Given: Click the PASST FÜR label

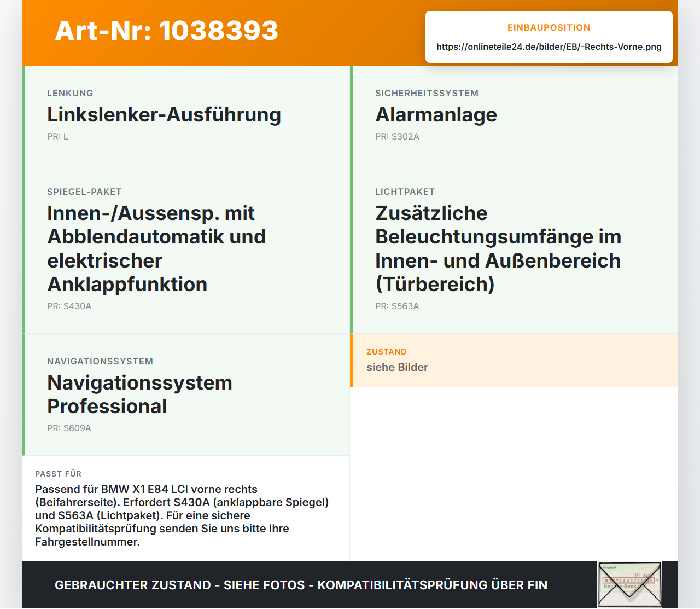Looking at the screenshot, I should 58,474.
